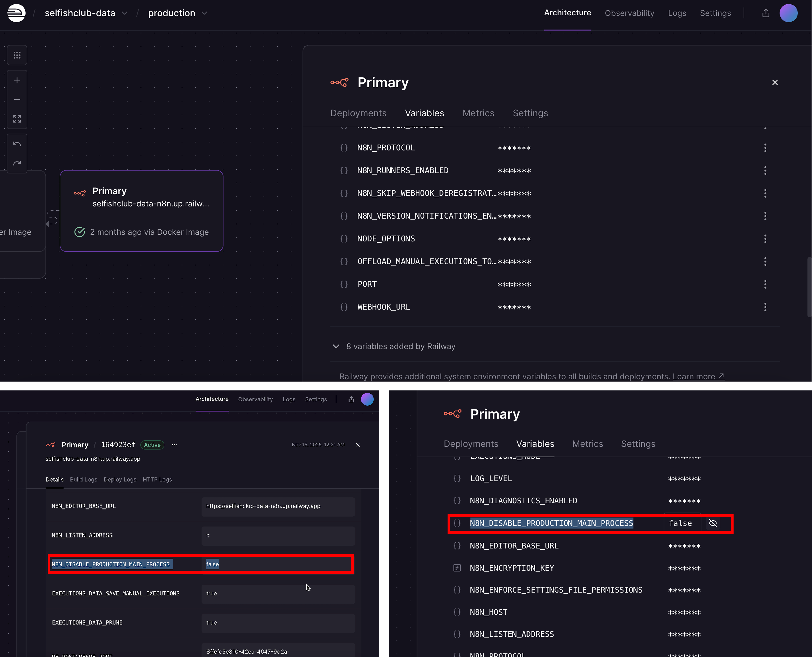Hide value of N8N_DISABLE_PRODUCTION_MAIN_PROCESS with eye icon
Screen dimensions: 812x657
click(x=713, y=523)
